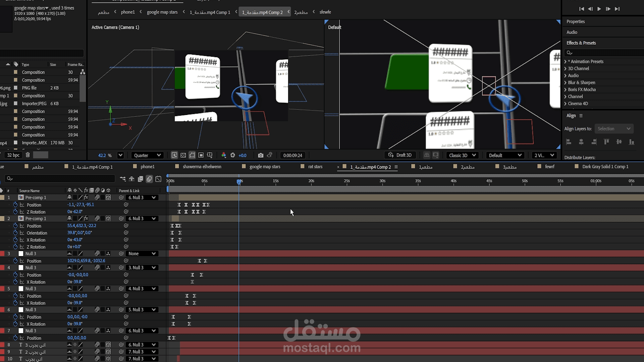Viewport: 644px width, 362px height.
Task: Click the 32 bpc color depth button
Action: (13, 155)
